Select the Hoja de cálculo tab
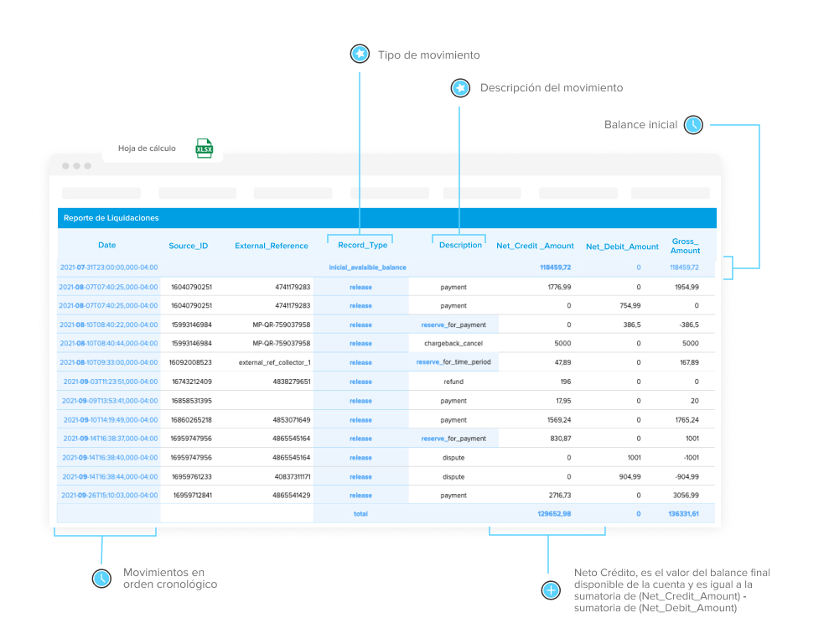The width and height of the screenshot is (829, 644). point(163,148)
